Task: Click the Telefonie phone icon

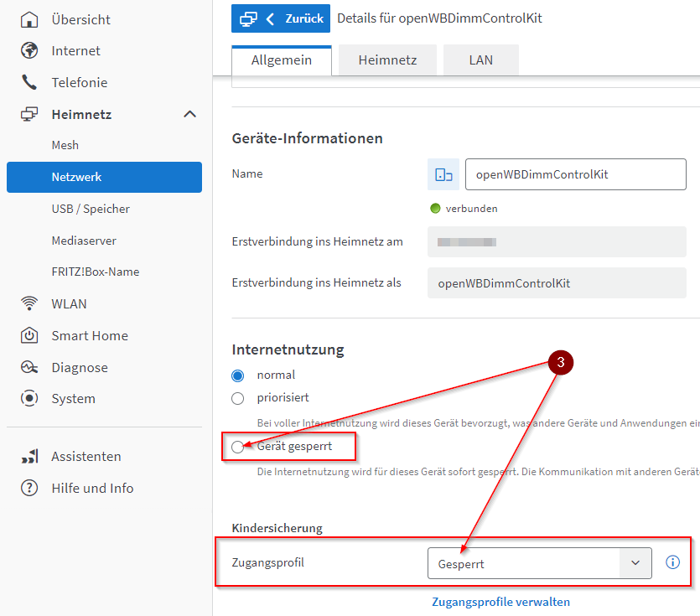Action: click(29, 82)
